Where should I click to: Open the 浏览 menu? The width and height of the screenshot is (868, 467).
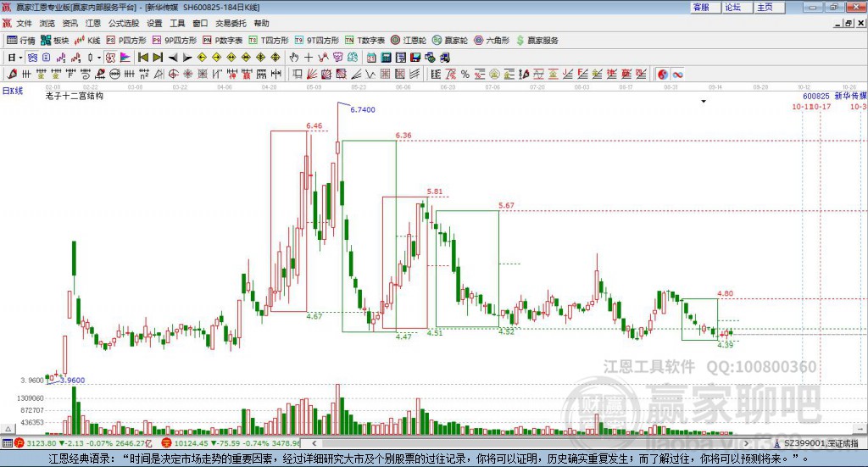pos(47,23)
